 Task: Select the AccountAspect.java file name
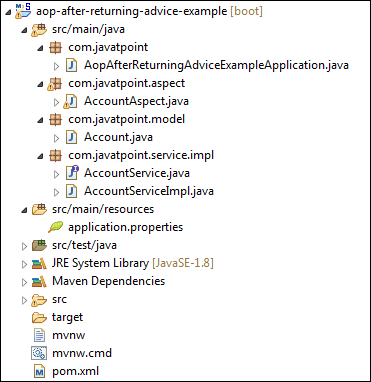click(136, 101)
